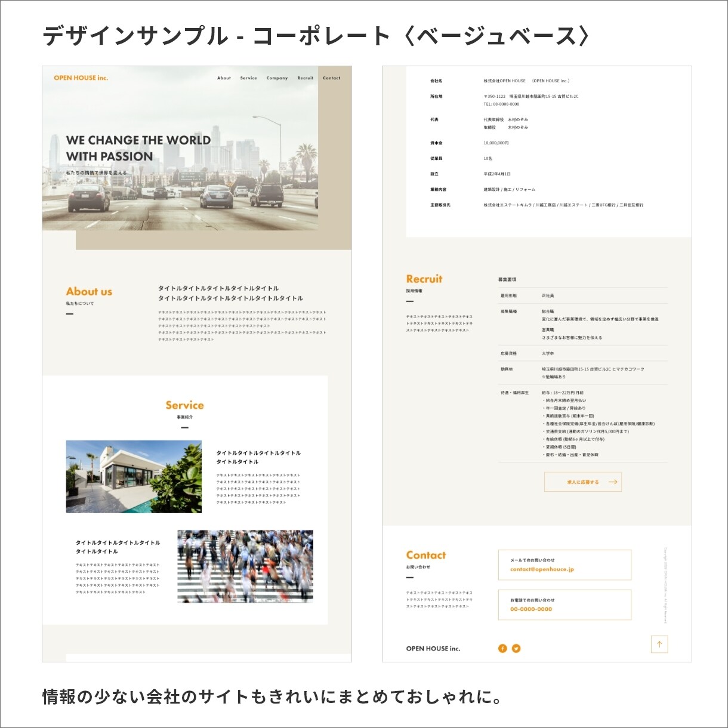Click the Contact section heading
The height and width of the screenshot is (728, 728).
click(426, 555)
